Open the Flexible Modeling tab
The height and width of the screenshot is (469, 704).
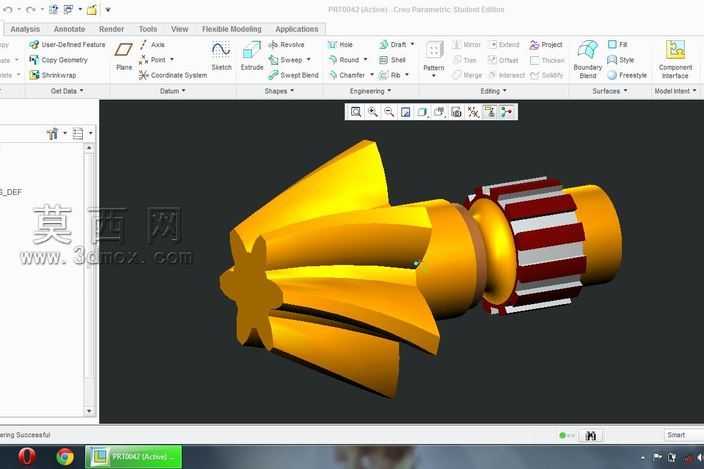tap(232, 29)
